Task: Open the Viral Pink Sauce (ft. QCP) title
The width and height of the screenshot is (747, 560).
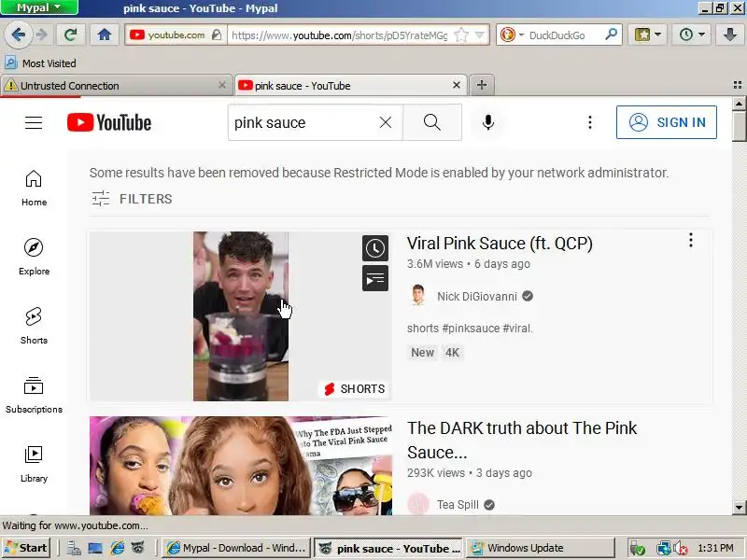Action: [x=500, y=244]
